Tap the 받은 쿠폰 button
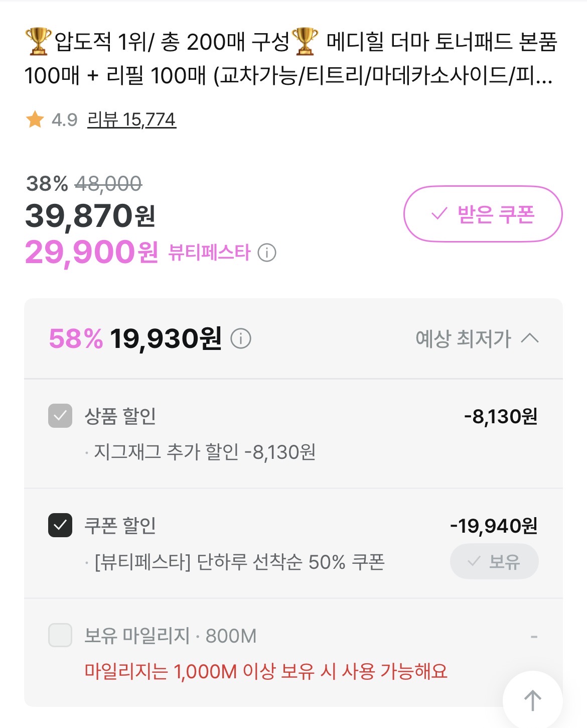The height and width of the screenshot is (728, 587). click(x=483, y=214)
